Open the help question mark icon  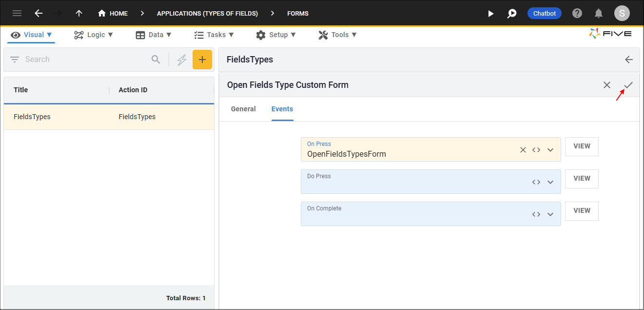click(x=577, y=14)
